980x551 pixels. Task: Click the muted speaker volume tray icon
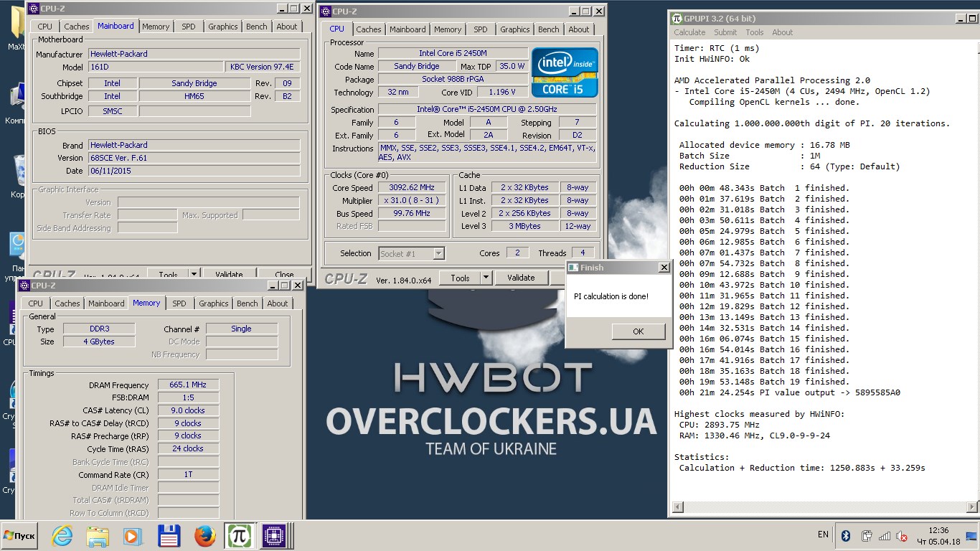pyautogui.click(x=902, y=536)
